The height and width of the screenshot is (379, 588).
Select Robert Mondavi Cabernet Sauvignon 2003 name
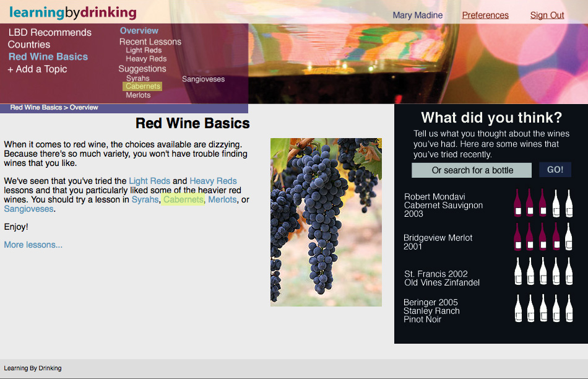pos(443,205)
